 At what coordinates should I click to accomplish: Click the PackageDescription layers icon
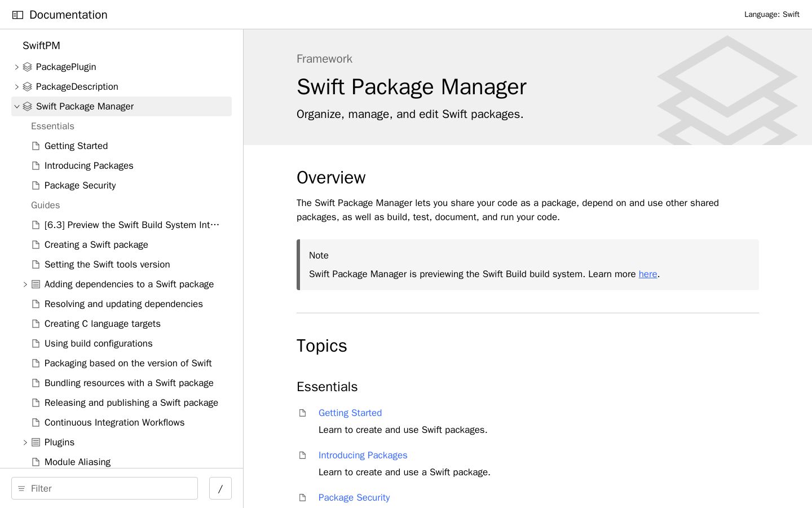(x=27, y=87)
